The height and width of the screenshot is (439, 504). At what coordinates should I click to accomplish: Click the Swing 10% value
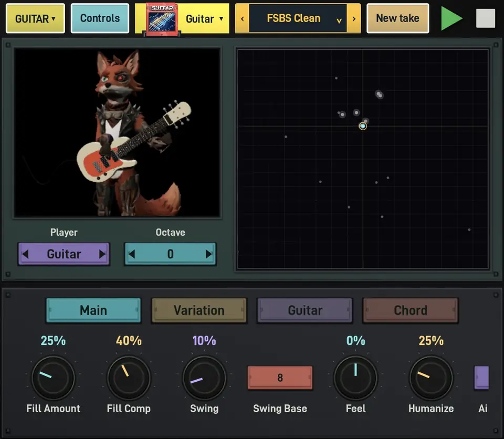204,341
